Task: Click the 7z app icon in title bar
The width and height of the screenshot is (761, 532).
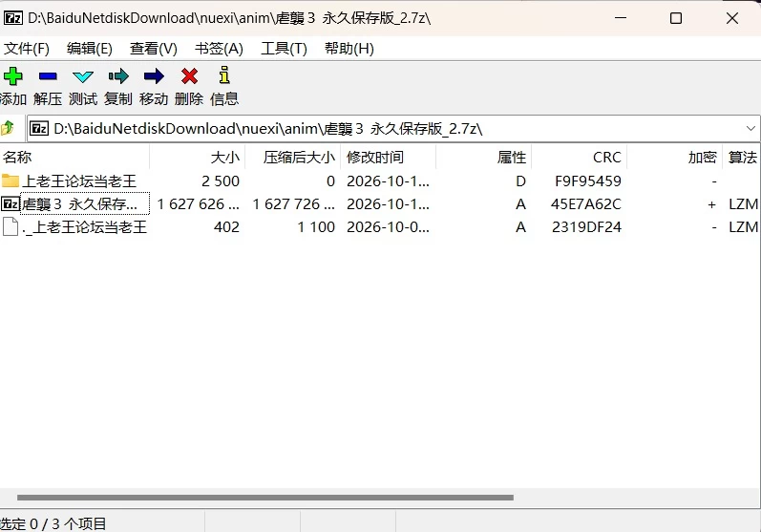Action: (12, 18)
